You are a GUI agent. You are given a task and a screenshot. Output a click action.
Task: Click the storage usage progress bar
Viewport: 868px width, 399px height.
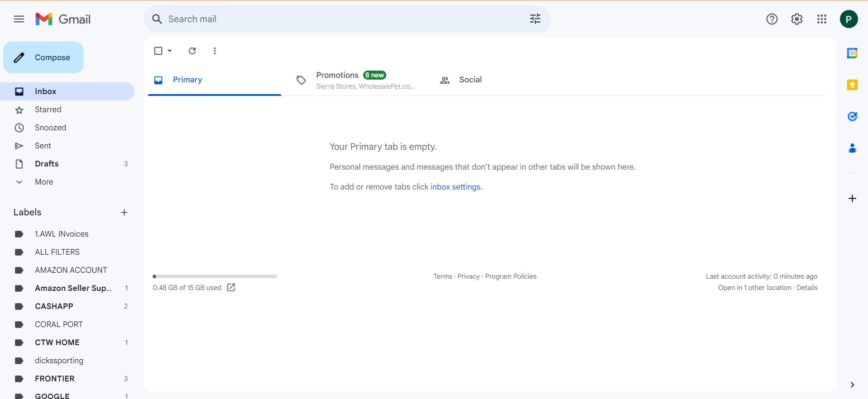[215, 276]
